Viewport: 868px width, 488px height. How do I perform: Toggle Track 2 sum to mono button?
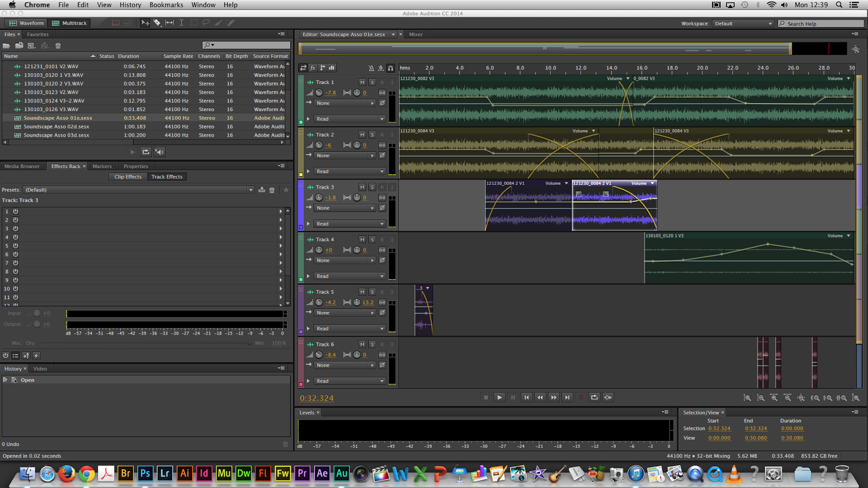pos(382,145)
